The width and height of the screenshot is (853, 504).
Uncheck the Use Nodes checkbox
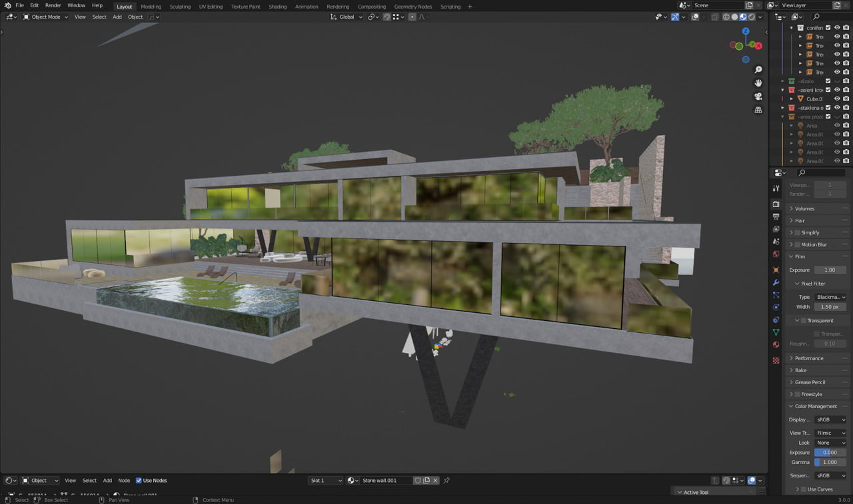139,481
